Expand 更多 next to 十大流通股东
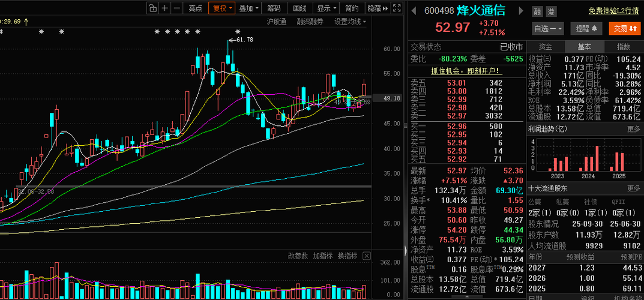This screenshot has height=300, width=644. point(634,189)
